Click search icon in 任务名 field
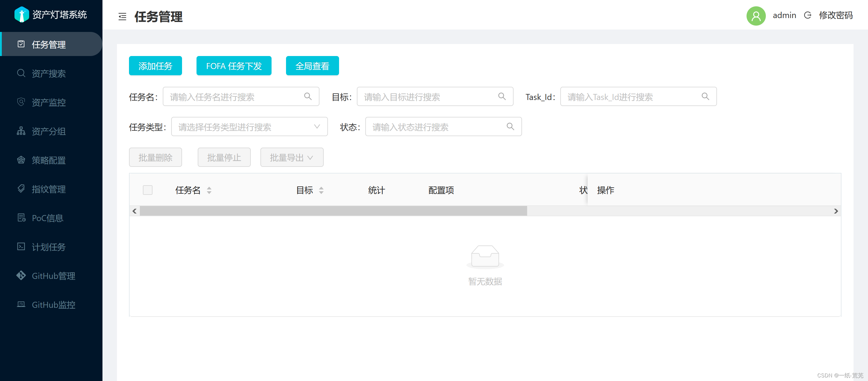 click(308, 97)
